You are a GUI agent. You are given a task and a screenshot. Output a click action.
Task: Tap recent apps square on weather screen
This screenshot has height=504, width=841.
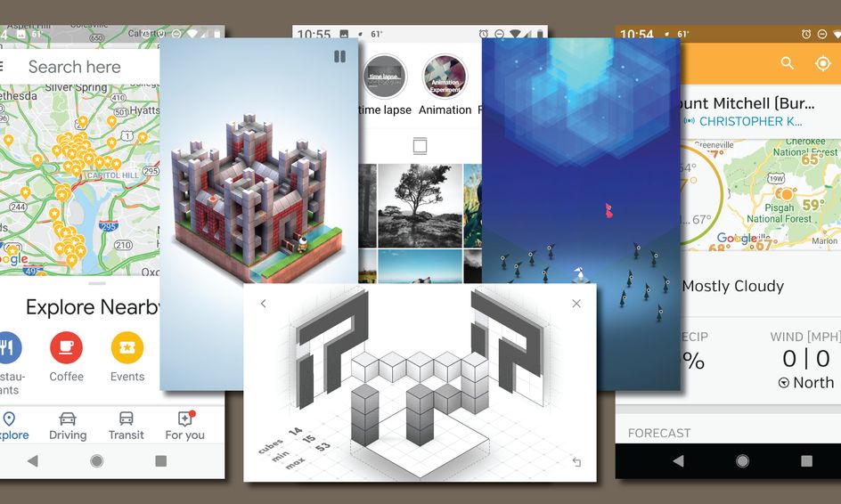806,460
